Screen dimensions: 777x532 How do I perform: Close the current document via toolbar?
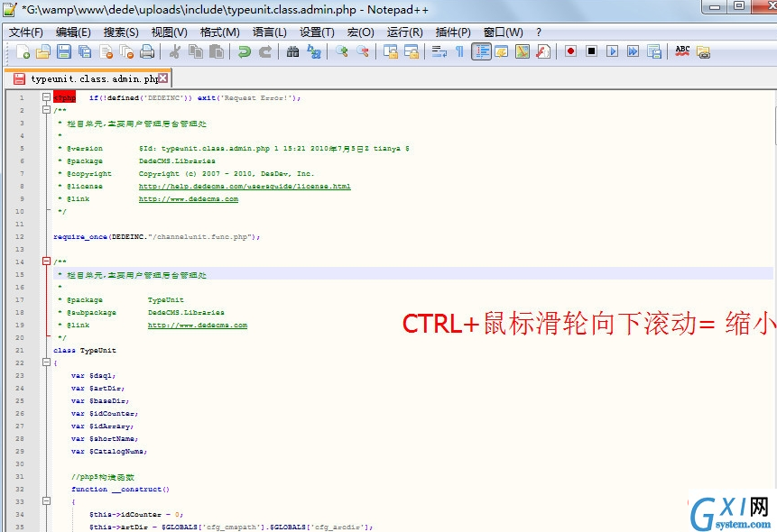[106, 51]
